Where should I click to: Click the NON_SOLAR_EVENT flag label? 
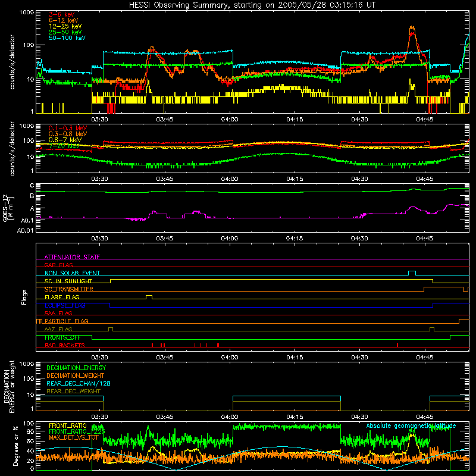72,273
